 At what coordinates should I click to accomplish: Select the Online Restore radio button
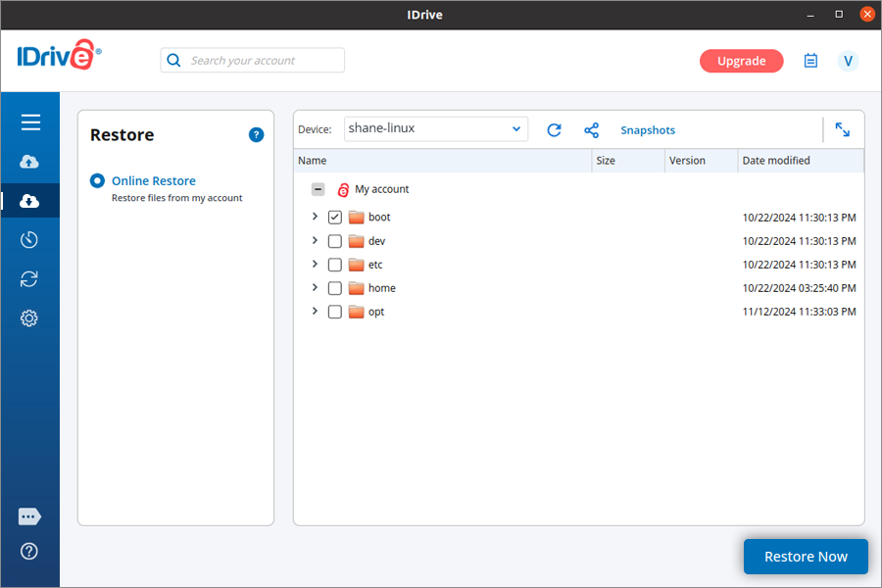tap(97, 181)
